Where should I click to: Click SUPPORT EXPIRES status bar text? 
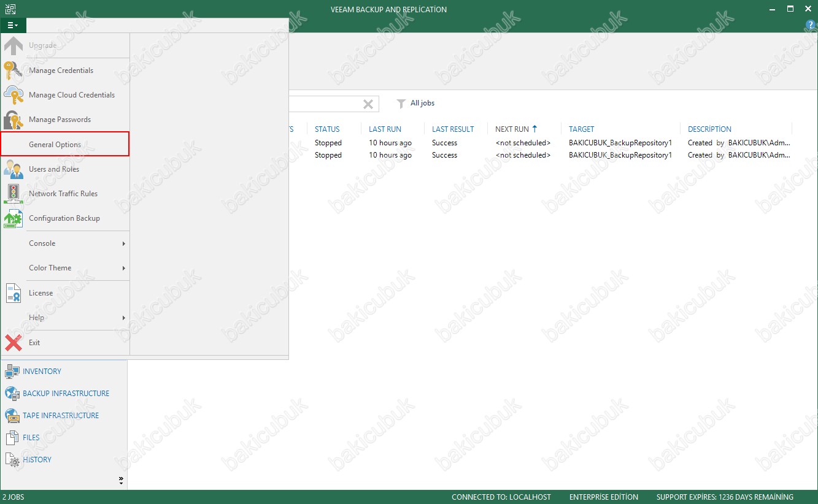click(725, 497)
